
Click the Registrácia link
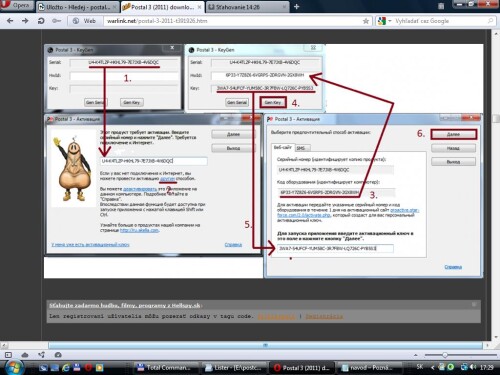(x=324, y=316)
